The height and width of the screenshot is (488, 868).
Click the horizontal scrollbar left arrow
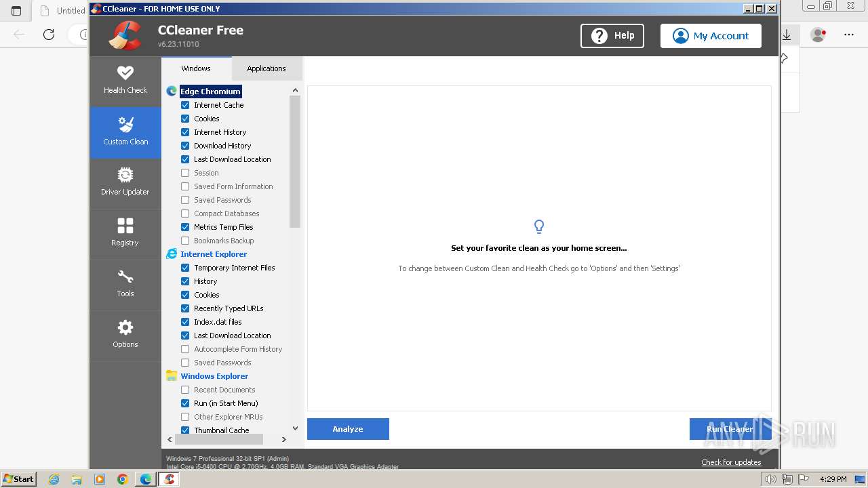pos(170,439)
